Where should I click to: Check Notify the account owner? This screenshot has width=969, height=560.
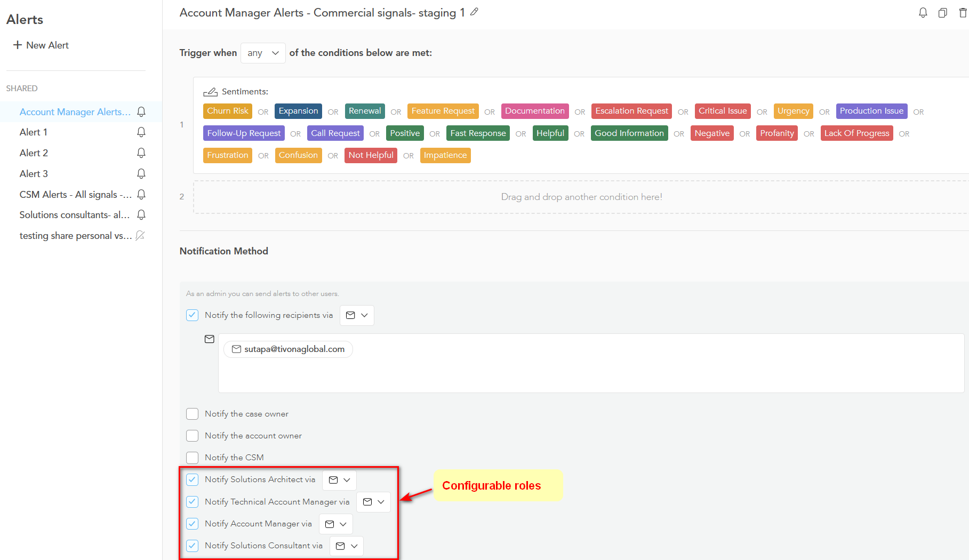click(193, 436)
